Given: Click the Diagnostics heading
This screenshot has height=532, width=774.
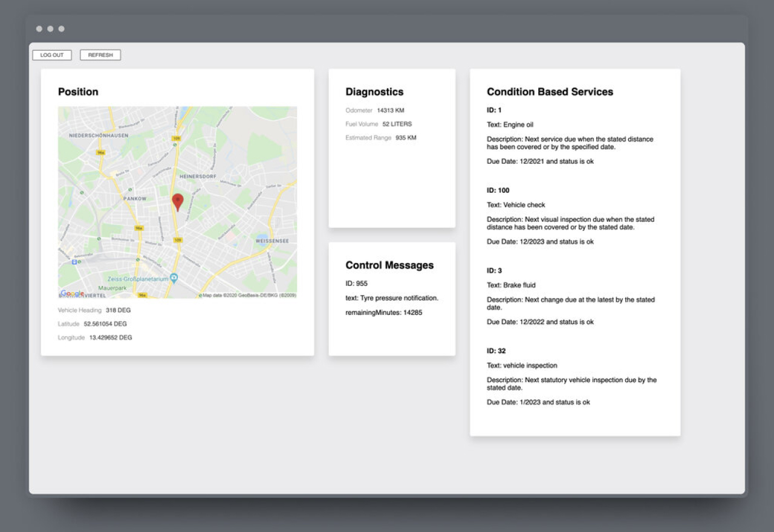Looking at the screenshot, I should [x=374, y=92].
